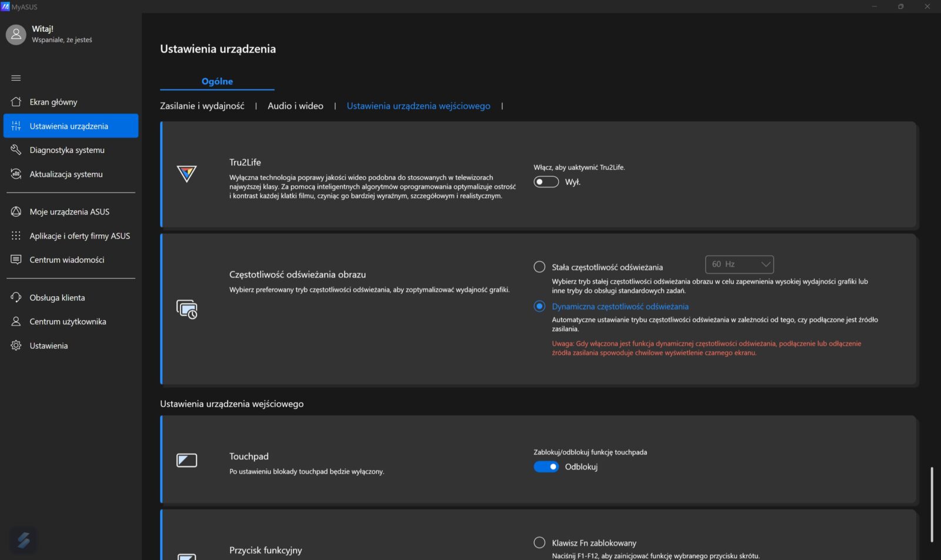Jump to Audio i wideo section

295,106
